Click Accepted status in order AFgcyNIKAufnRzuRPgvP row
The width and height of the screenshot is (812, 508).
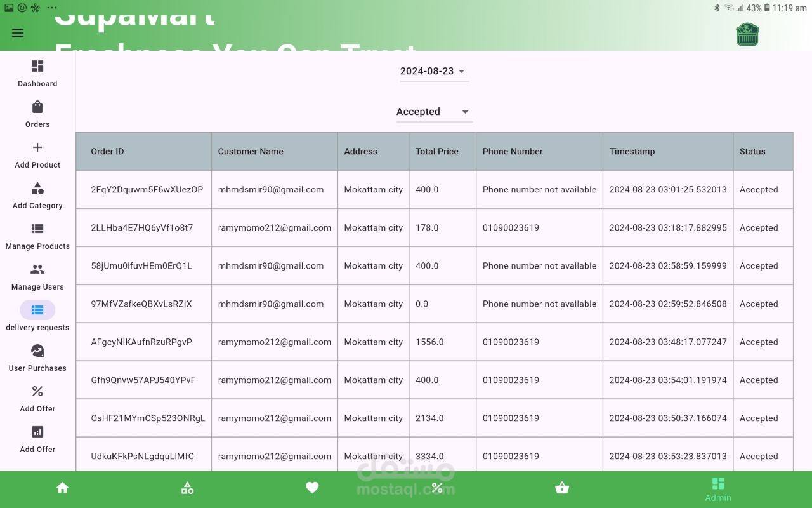point(759,342)
